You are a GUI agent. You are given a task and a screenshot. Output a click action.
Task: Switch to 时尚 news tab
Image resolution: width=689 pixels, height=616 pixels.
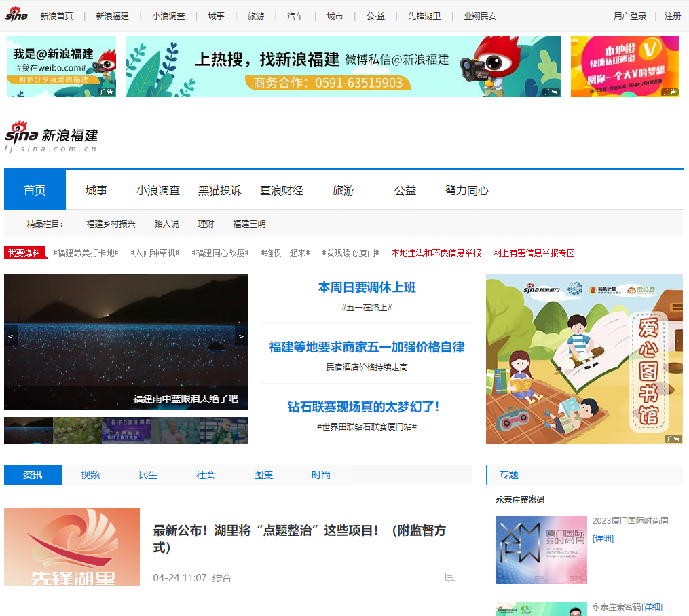pos(321,475)
